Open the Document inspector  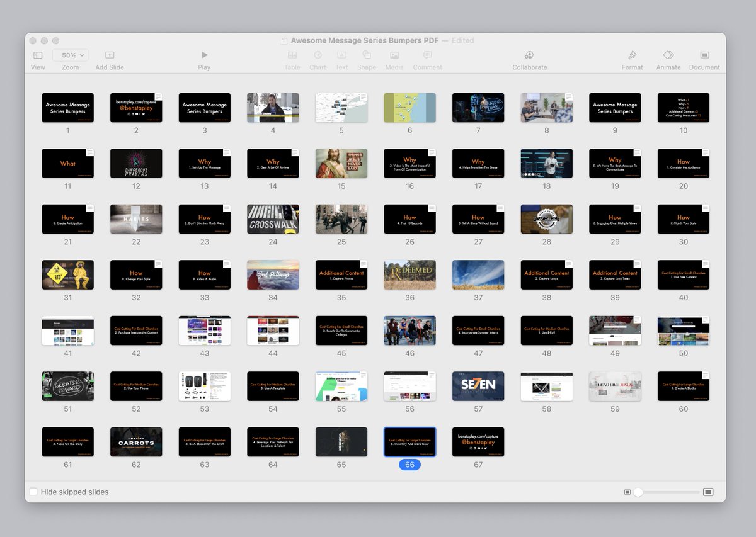[x=704, y=55]
